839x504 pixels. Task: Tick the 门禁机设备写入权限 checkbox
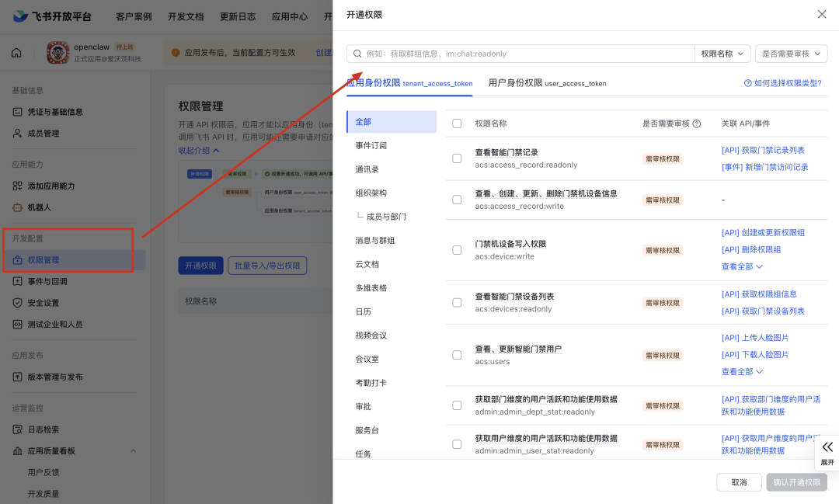point(457,250)
